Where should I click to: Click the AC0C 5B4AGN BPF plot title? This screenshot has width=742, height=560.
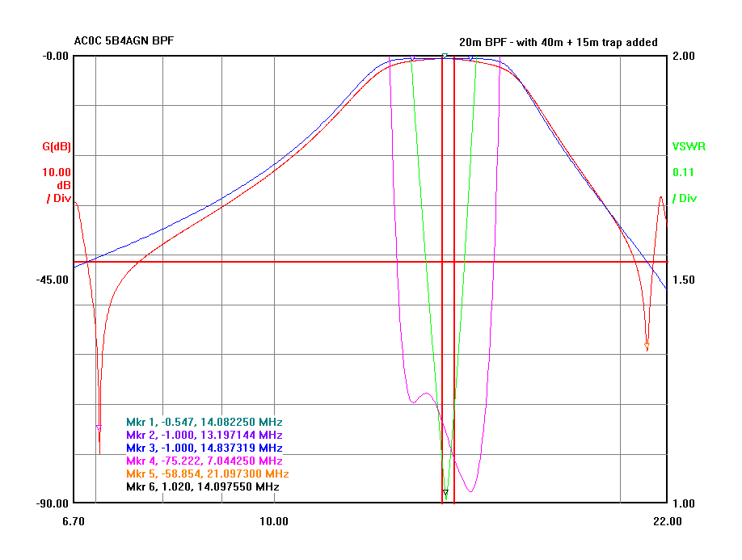(123, 41)
